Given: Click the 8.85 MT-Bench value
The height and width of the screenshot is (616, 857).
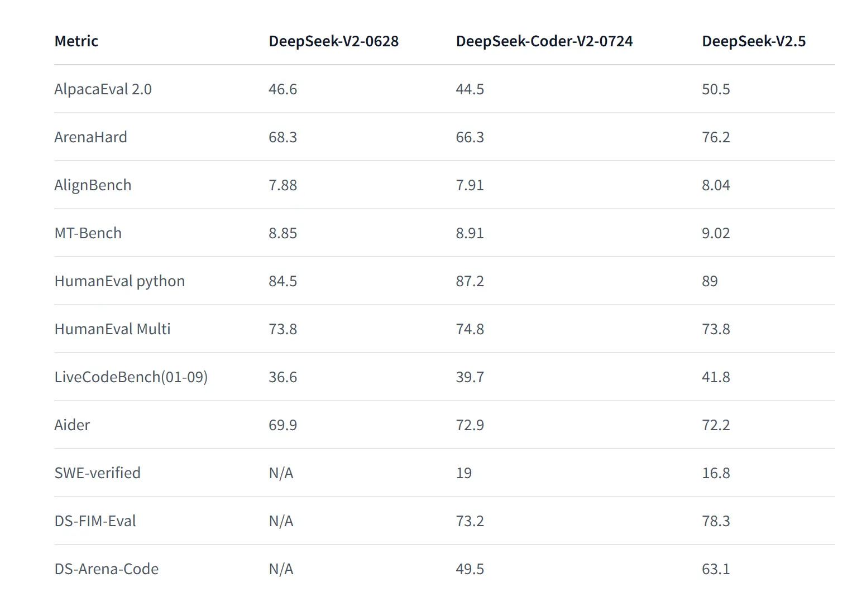Looking at the screenshot, I should (x=283, y=233).
